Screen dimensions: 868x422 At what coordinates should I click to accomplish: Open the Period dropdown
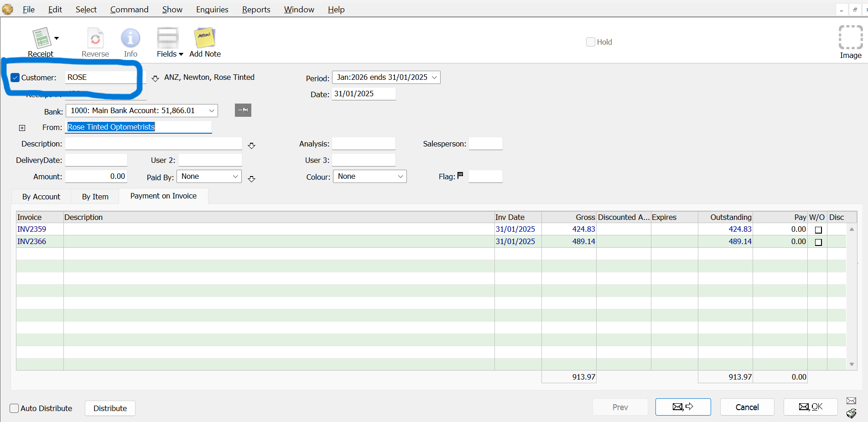click(x=386, y=78)
